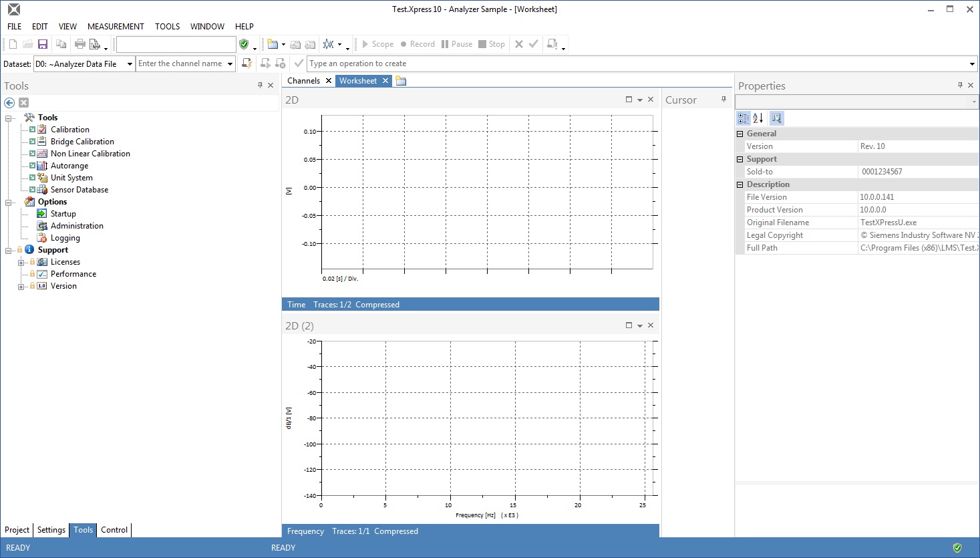This screenshot has width=980, height=558.
Task: Collapse the Tools tree node
Action: coord(9,118)
